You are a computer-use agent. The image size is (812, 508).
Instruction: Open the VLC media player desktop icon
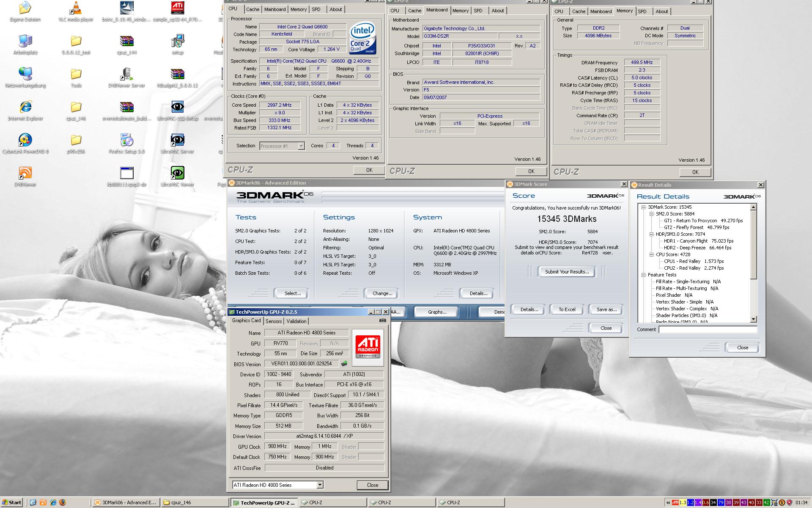[x=76, y=11]
